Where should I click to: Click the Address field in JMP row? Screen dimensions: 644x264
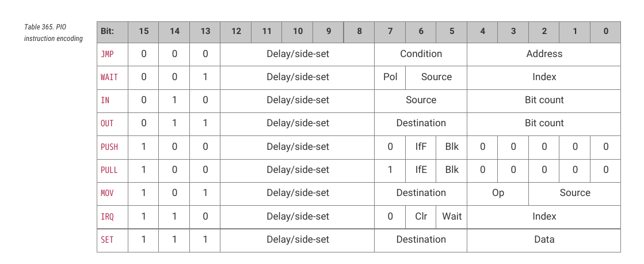544,54
